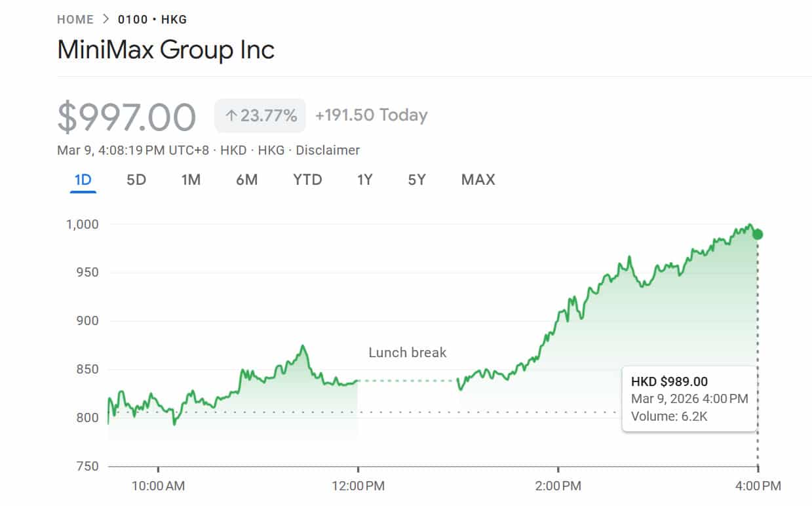Click the HKD $989.00 tooltip box
Image resolution: width=812 pixels, height=506 pixels.
(x=689, y=399)
